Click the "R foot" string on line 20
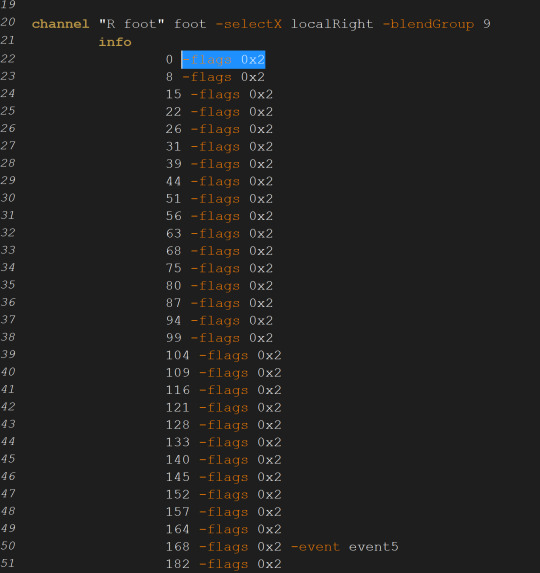540x573 pixels. pyautogui.click(x=132, y=24)
